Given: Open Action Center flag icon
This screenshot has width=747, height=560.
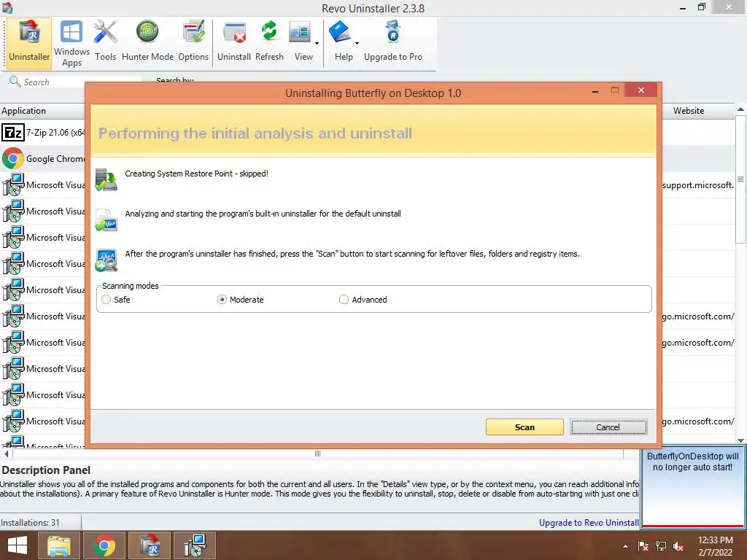Looking at the screenshot, I should point(643,546).
